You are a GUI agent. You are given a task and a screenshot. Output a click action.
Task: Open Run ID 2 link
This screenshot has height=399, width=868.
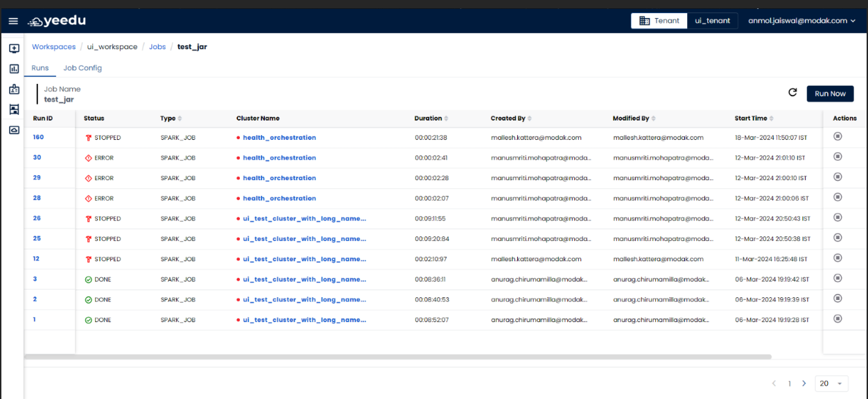pyautogui.click(x=35, y=299)
